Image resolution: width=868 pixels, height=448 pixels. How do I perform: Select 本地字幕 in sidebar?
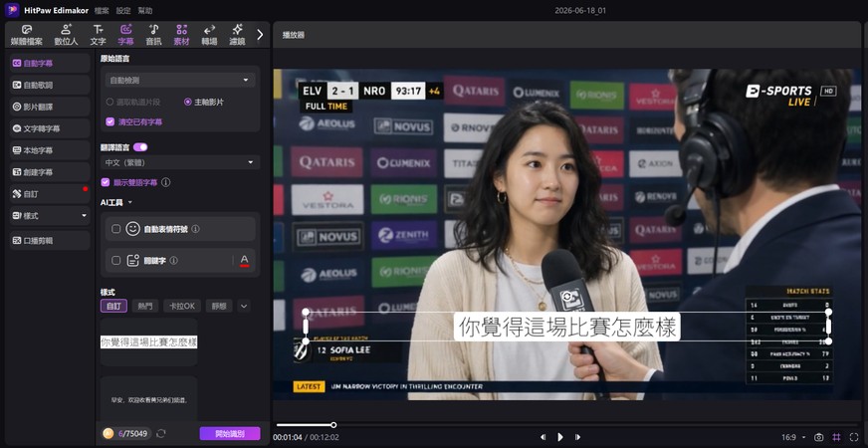point(50,150)
